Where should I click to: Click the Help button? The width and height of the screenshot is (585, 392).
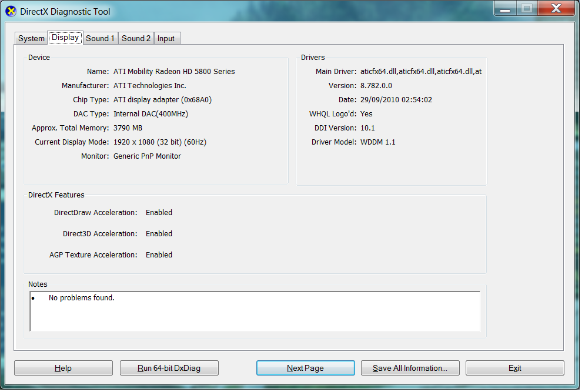click(x=63, y=368)
